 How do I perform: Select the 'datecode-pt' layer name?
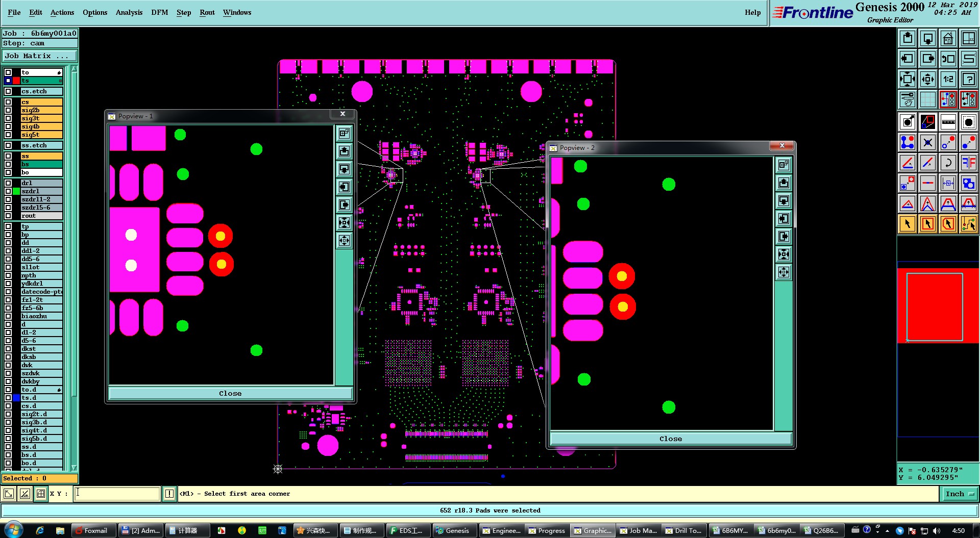click(42, 292)
